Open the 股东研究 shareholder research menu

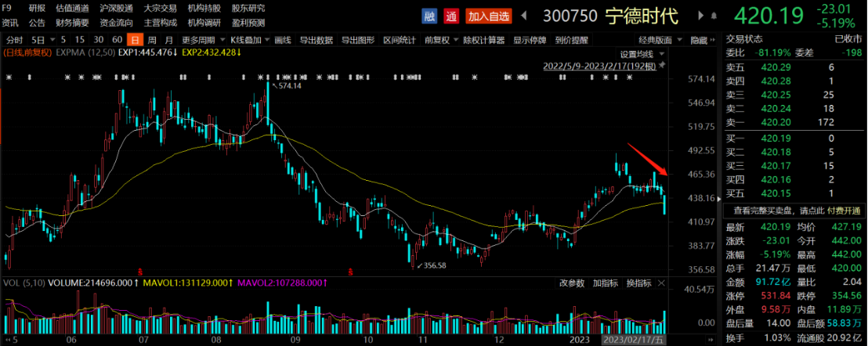(248, 9)
